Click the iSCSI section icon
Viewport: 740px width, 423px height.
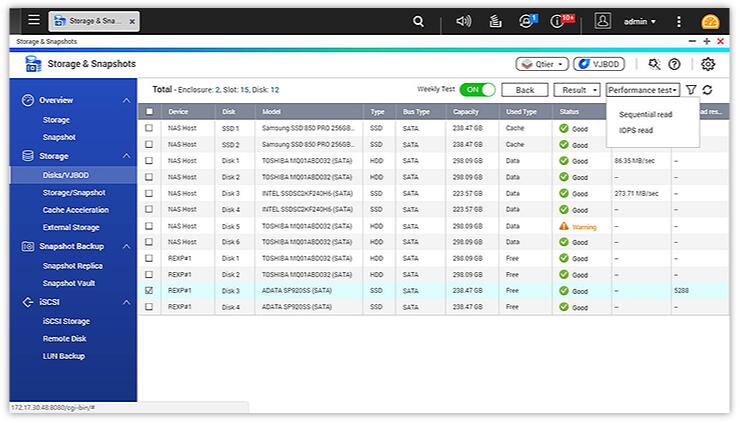[x=28, y=302]
